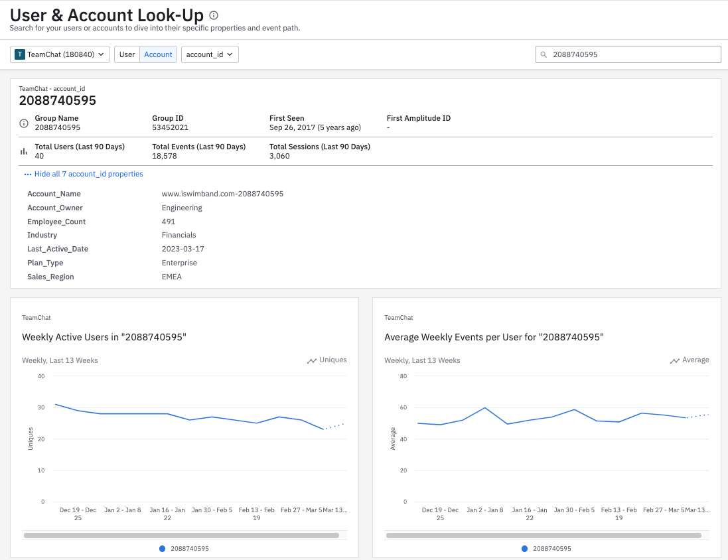728x560 pixels.
Task: Switch look-up mode to User
Action: pyautogui.click(x=127, y=54)
